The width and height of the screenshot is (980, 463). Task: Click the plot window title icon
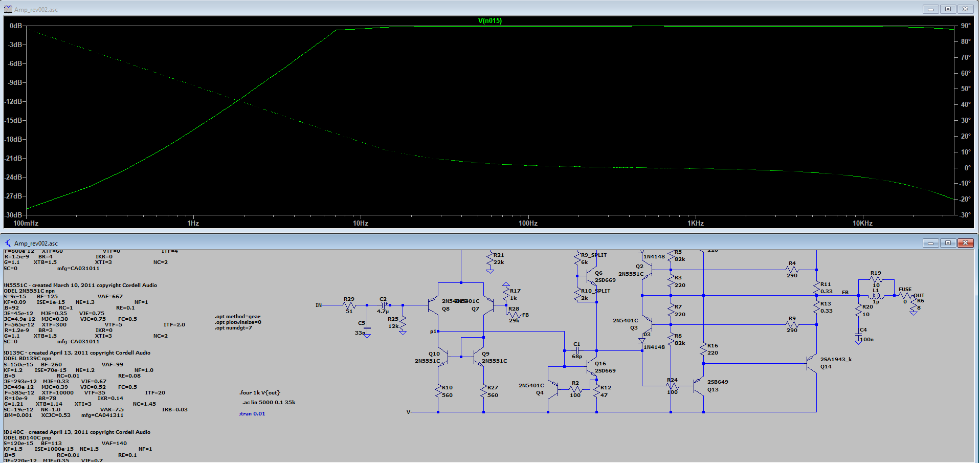point(8,9)
